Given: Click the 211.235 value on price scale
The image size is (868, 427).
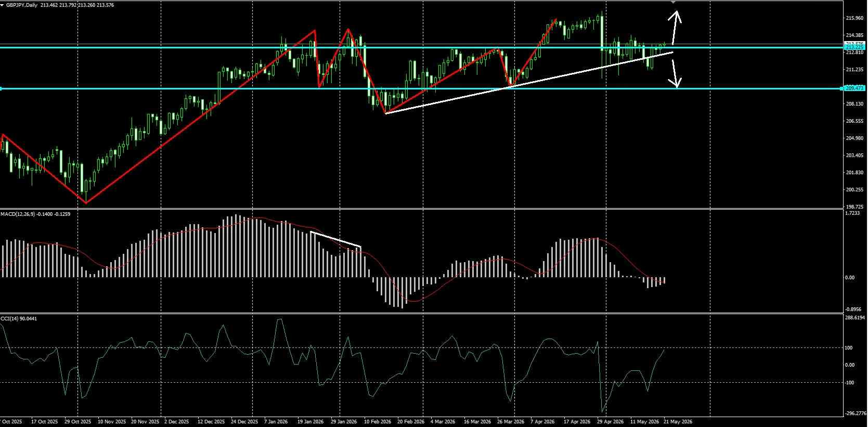Looking at the screenshot, I should pyautogui.click(x=854, y=70).
